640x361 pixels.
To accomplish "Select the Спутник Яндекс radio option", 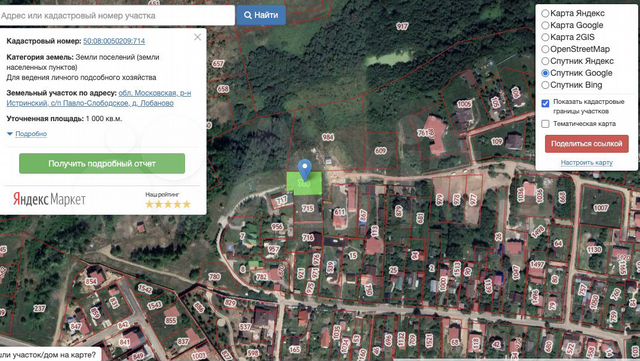I will [545, 61].
